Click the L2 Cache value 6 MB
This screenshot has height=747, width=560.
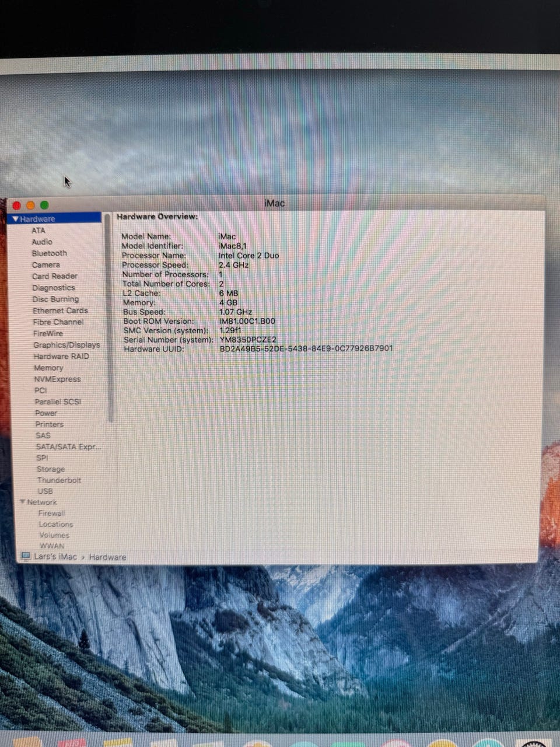tap(229, 293)
